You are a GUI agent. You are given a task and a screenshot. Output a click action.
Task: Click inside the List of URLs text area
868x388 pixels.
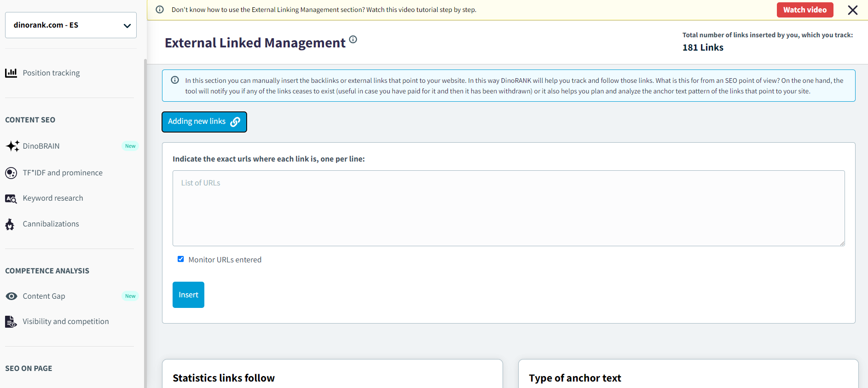click(x=508, y=208)
